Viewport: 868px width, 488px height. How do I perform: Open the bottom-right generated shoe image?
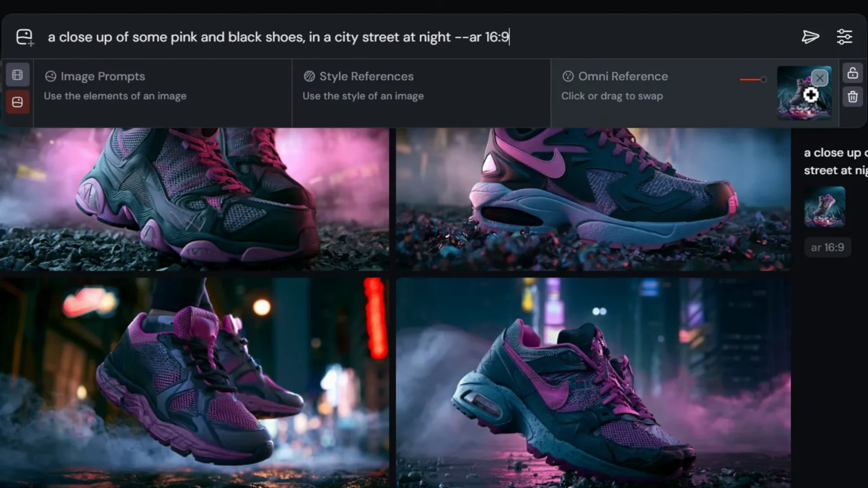[593, 383]
